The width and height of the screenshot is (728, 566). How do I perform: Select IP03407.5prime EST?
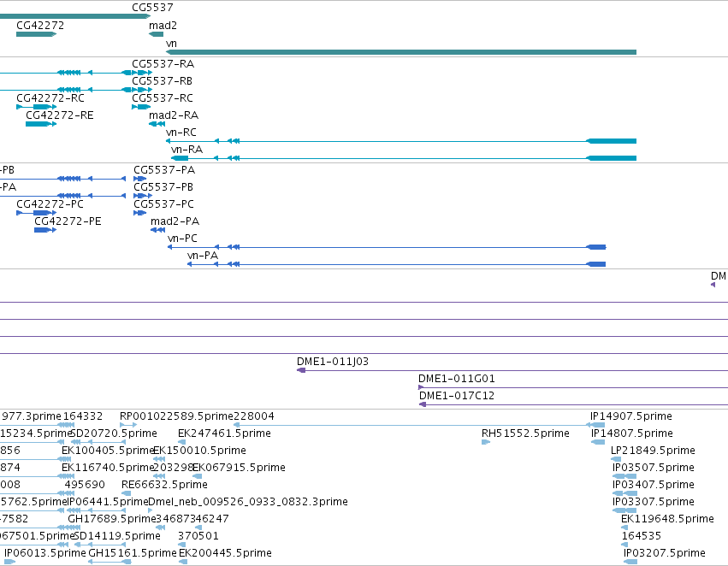[x=624, y=493]
